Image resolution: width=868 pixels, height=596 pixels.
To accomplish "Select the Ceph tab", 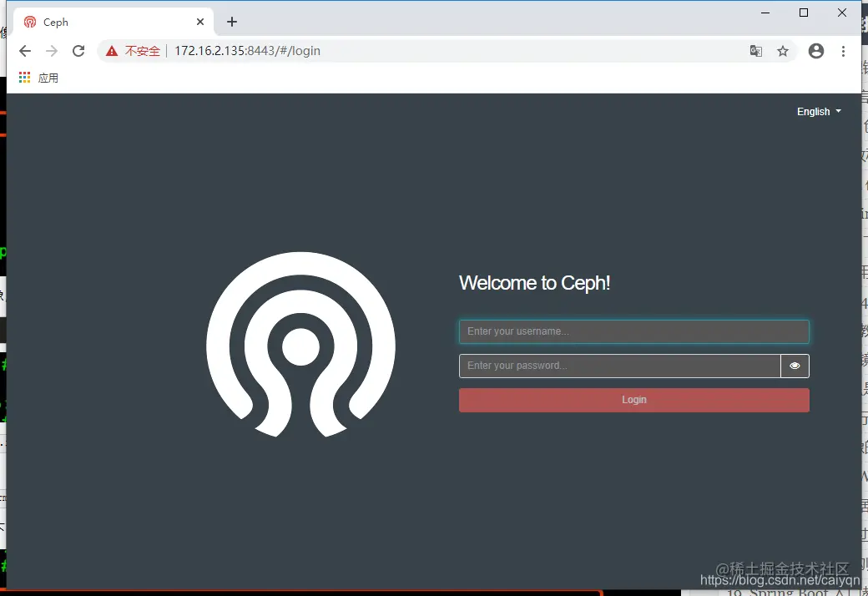I will [114, 22].
